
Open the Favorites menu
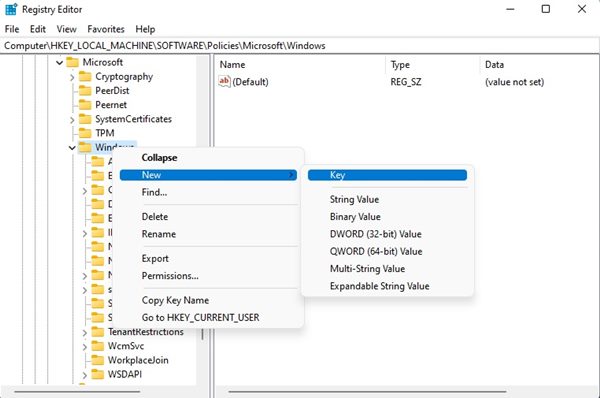tap(106, 29)
